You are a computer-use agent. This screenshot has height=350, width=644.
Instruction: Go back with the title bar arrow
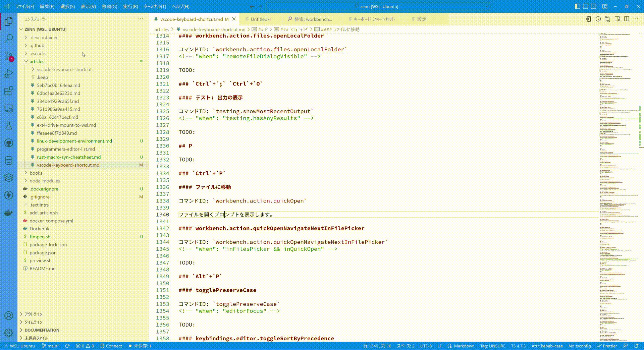click(252, 6)
